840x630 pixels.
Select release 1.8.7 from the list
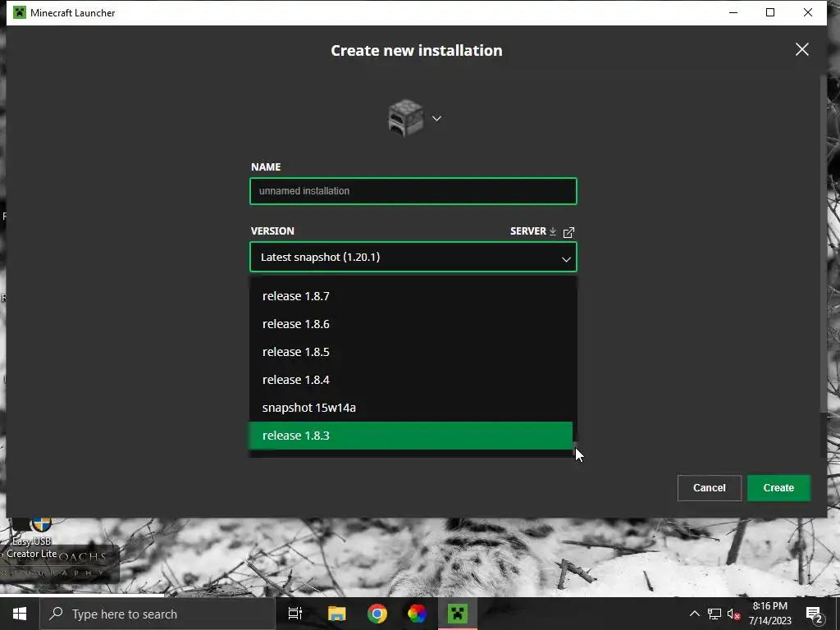click(411, 296)
